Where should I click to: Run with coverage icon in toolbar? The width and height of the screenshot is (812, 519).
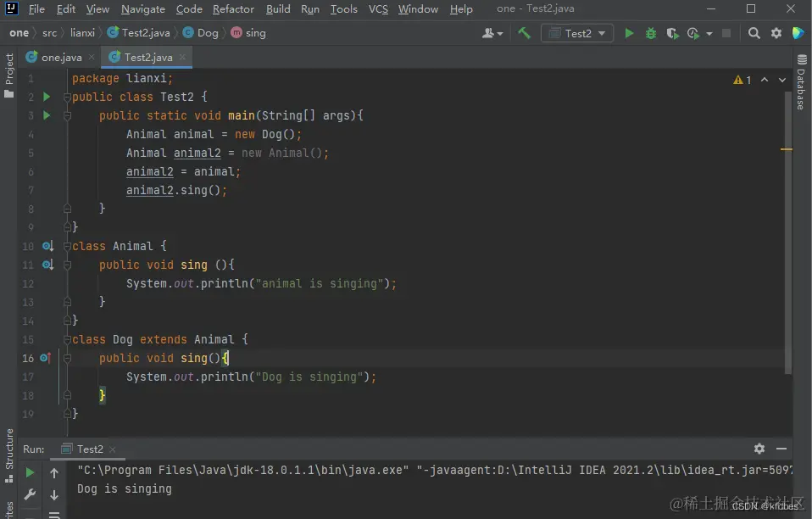point(672,33)
